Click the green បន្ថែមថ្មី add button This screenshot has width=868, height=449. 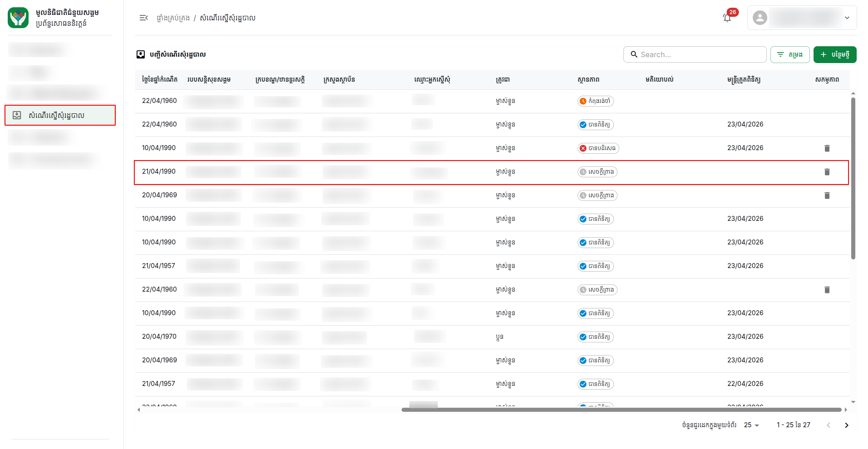pyautogui.click(x=834, y=54)
